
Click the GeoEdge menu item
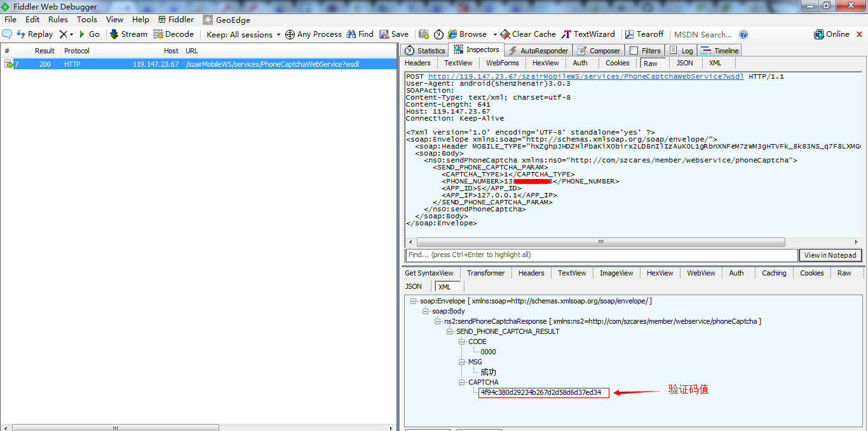[x=226, y=20]
